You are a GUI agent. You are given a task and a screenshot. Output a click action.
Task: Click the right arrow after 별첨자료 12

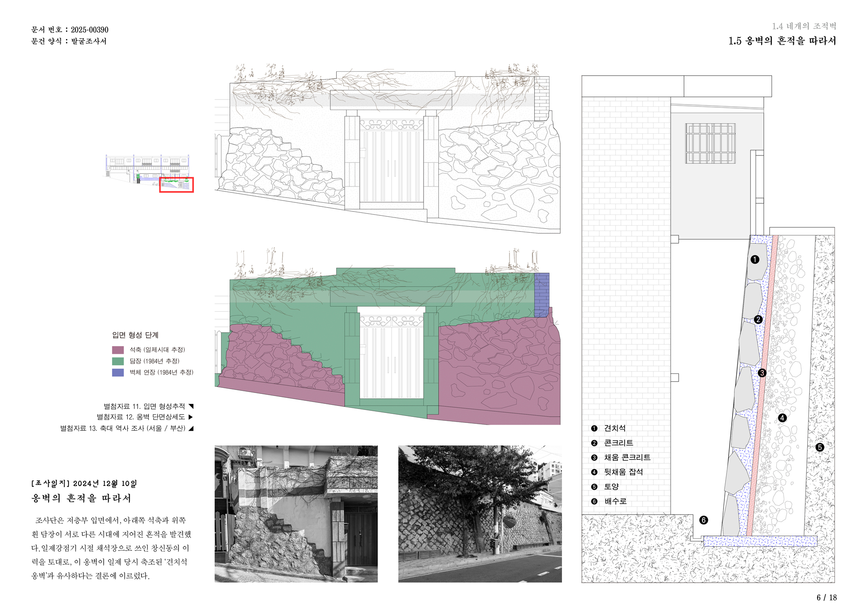[191, 417]
